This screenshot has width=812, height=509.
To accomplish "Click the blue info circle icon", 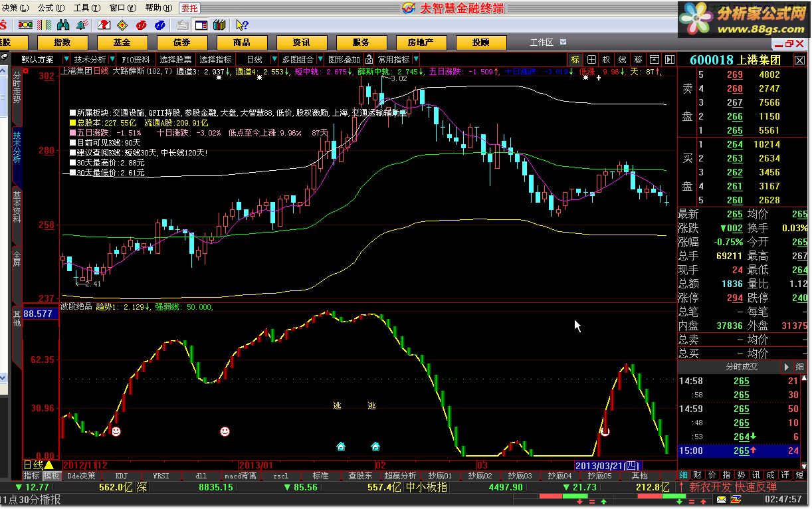I will (x=159, y=25).
